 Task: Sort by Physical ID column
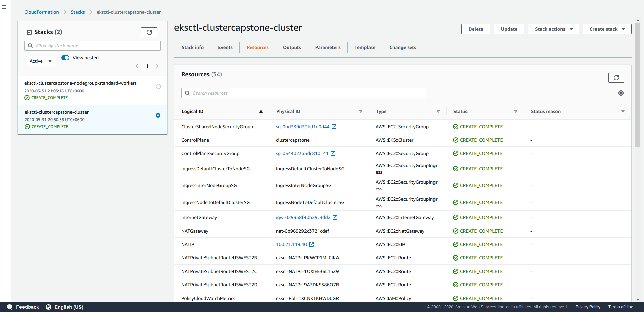[x=361, y=111]
